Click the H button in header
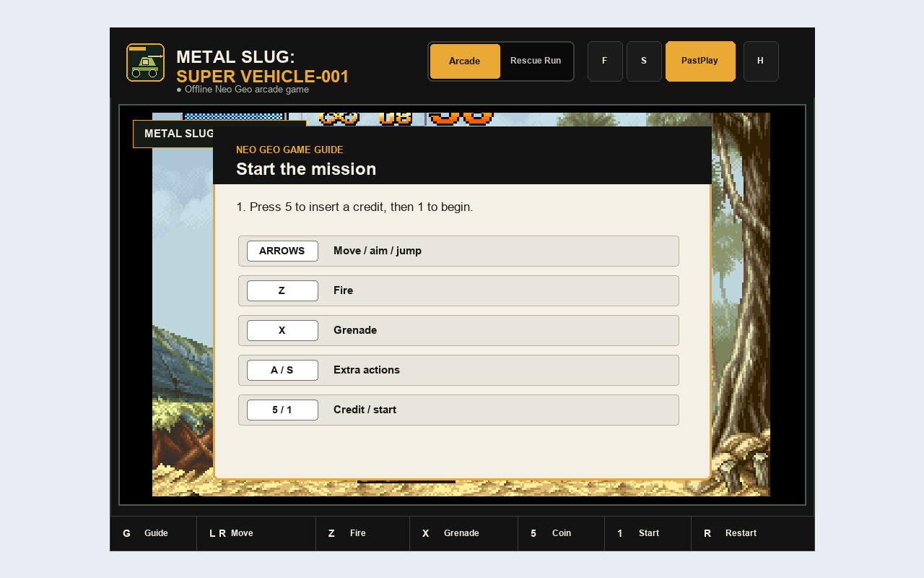This screenshot has height=578, width=924. (761, 61)
